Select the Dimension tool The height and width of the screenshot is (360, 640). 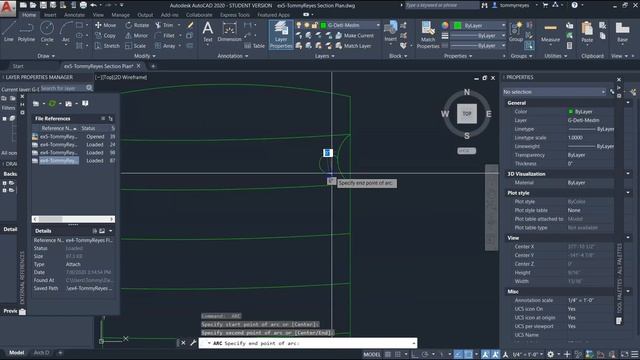pos(229,32)
